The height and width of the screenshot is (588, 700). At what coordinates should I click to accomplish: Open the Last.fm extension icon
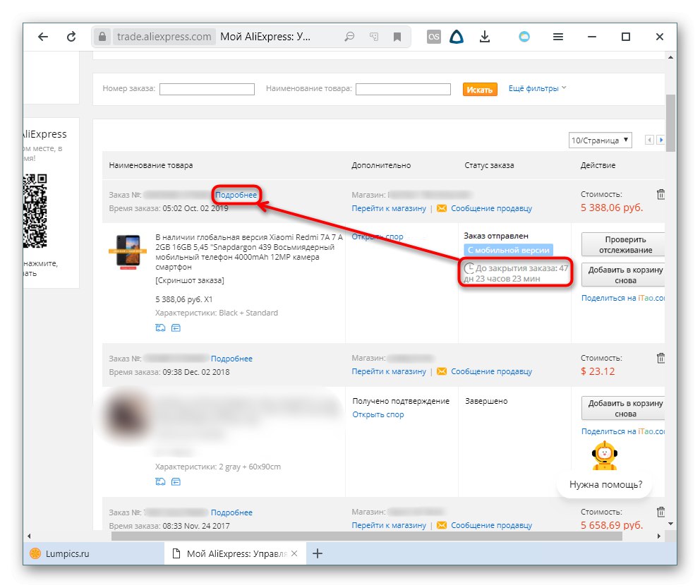433,37
